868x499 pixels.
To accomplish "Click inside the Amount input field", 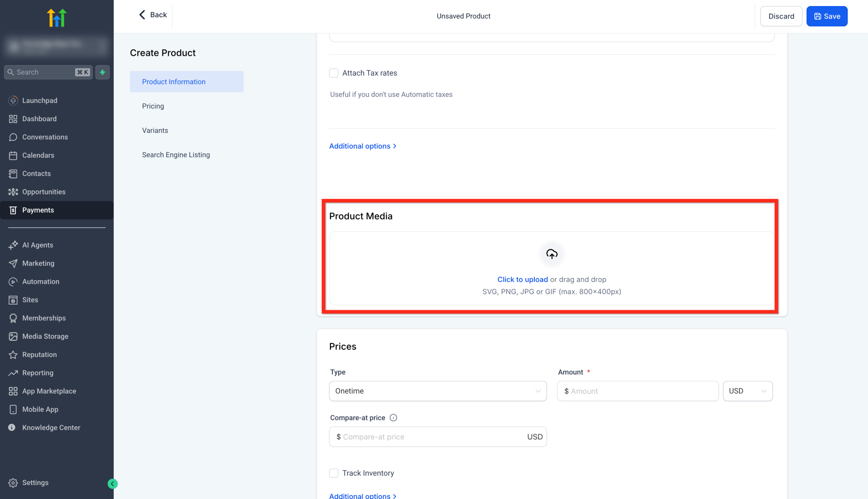I will [x=637, y=391].
